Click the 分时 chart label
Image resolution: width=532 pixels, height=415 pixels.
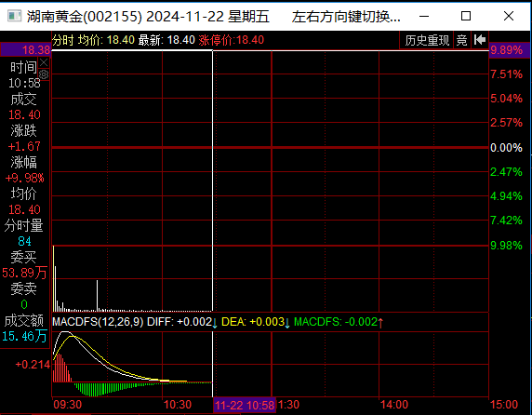click(62, 40)
